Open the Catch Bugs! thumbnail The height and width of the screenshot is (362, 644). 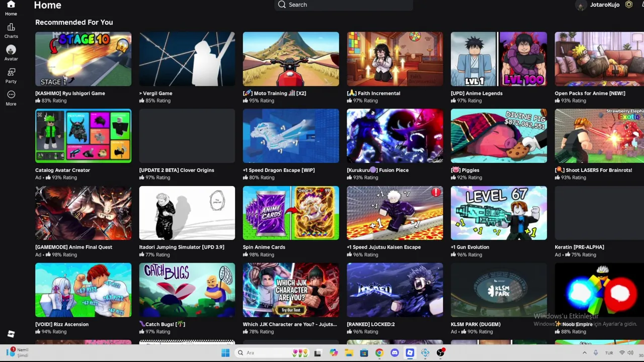pyautogui.click(x=187, y=290)
